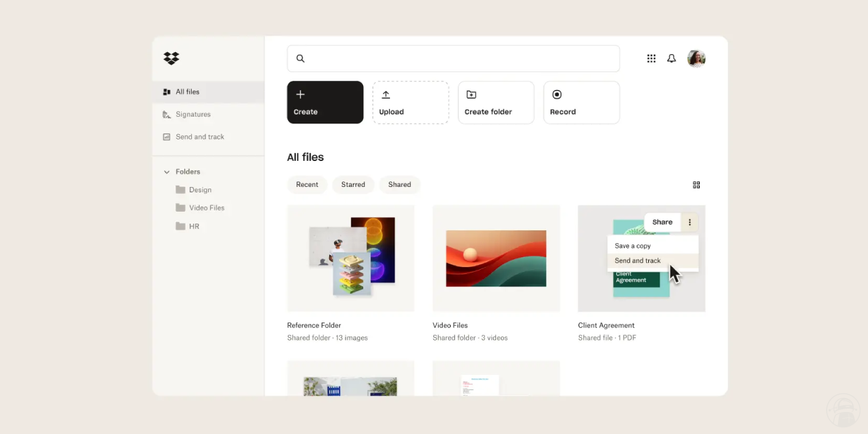The height and width of the screenshot is (434, 868).
Task: Click the HR folder icon in sidebar
Action: (181, 226)
